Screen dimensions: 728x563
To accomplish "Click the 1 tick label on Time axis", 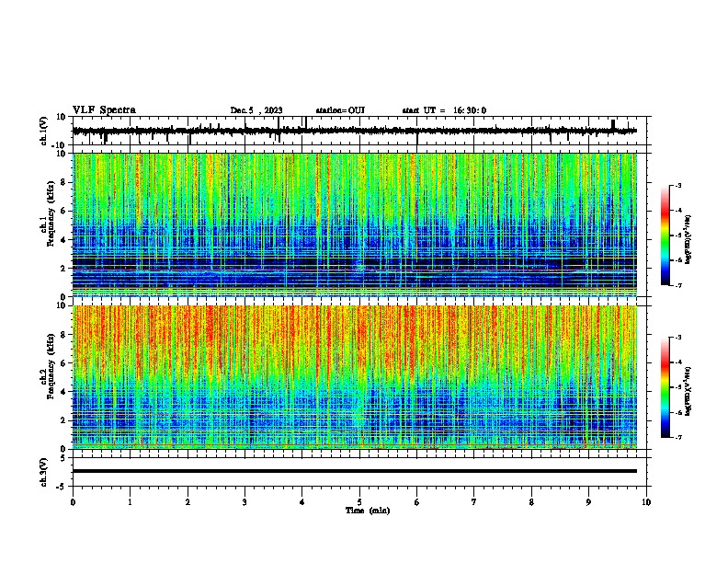I will [130, 502].
